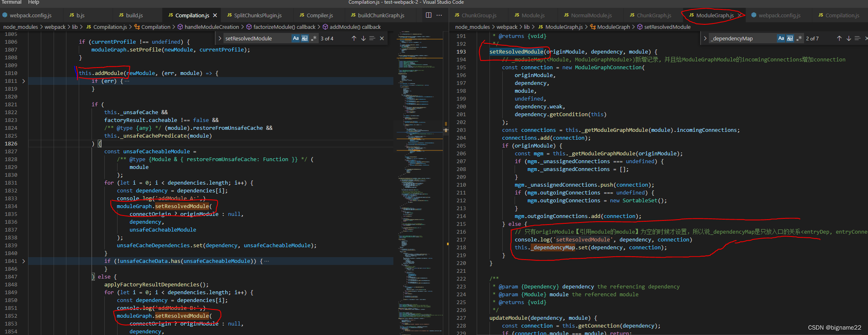868x335 pixels.
Task: Open left editor More Actions menu
Action: coord(439,15)
